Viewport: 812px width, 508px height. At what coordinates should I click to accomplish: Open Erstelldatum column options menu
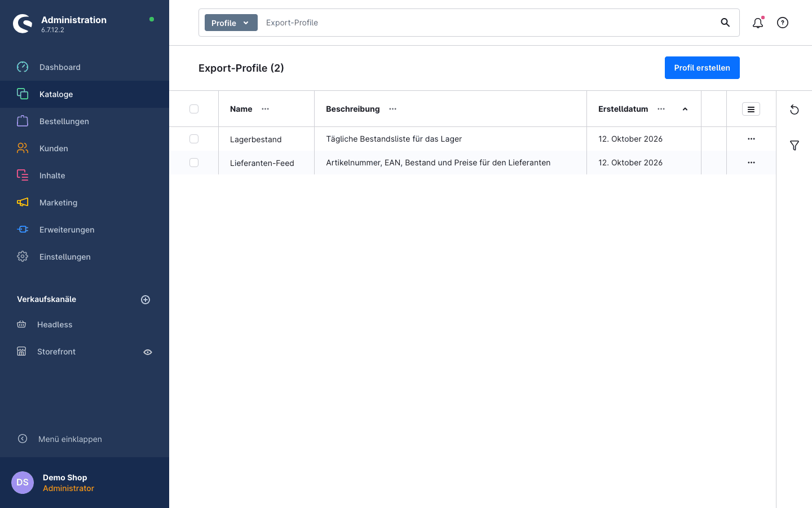661,109
